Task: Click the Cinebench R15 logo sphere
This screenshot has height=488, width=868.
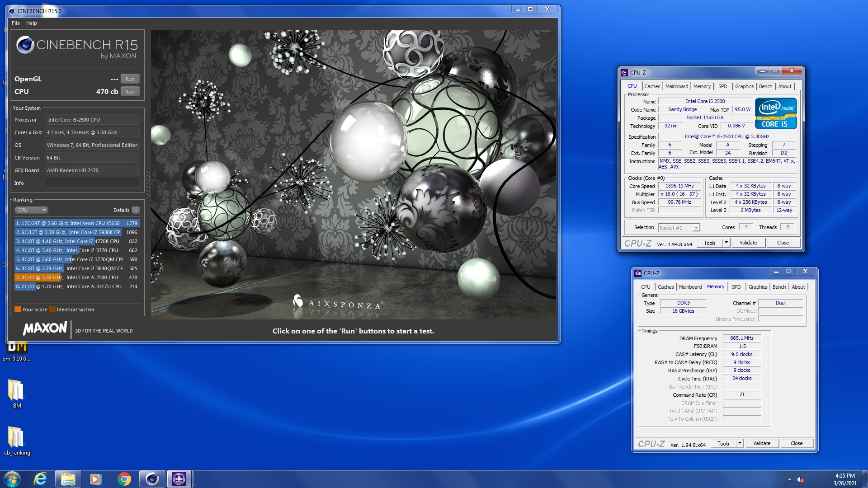Action: (x=25, y=45)
